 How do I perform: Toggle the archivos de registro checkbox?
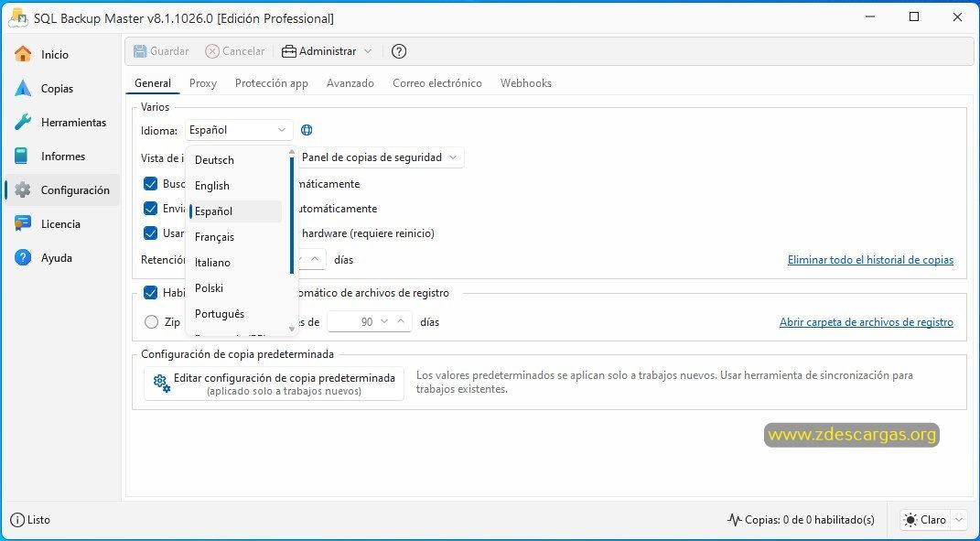[x=150, y=293]
